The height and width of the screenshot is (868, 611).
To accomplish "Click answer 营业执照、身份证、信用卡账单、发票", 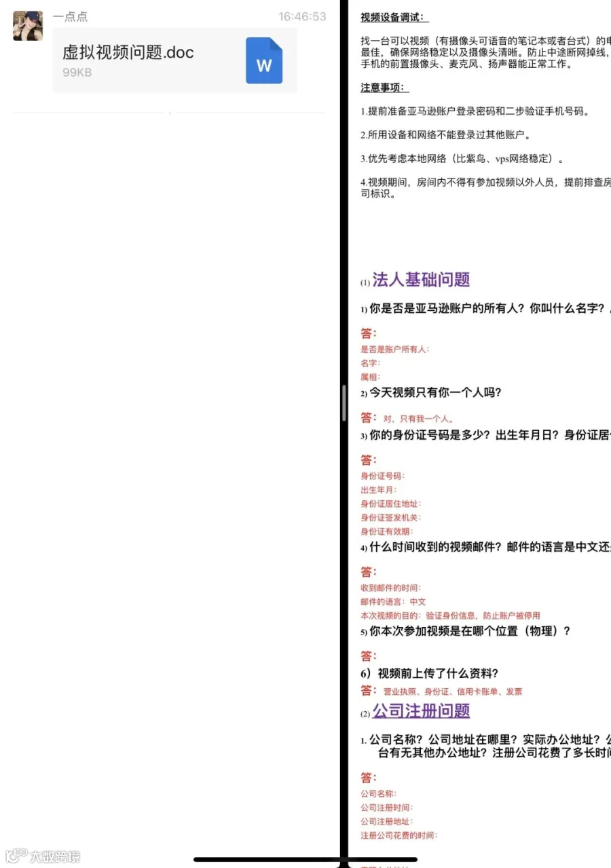I will pyautogui.click(x=453, y=692).
